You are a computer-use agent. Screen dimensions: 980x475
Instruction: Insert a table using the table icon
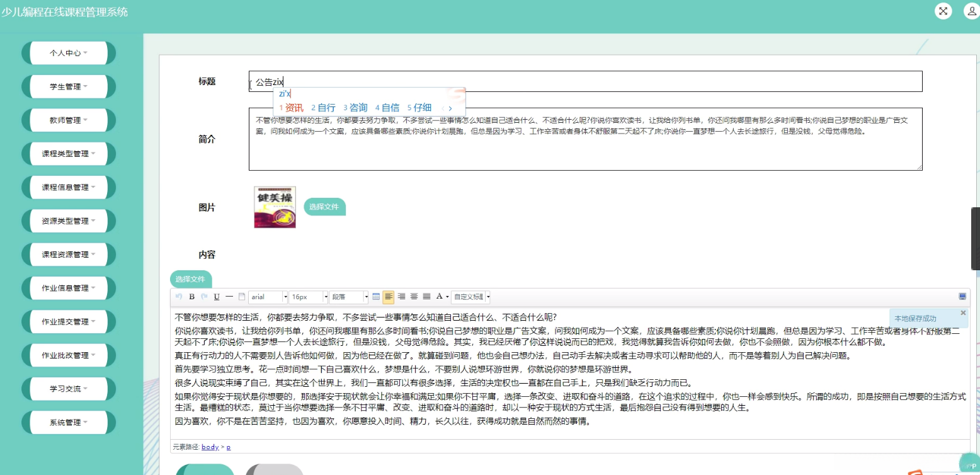376,297
